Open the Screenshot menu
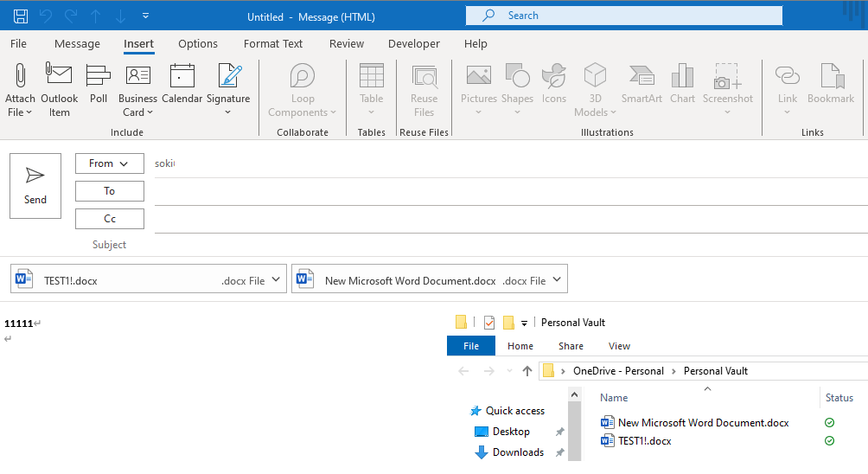This screenshot has width=868, height=474. coord(728,90)
